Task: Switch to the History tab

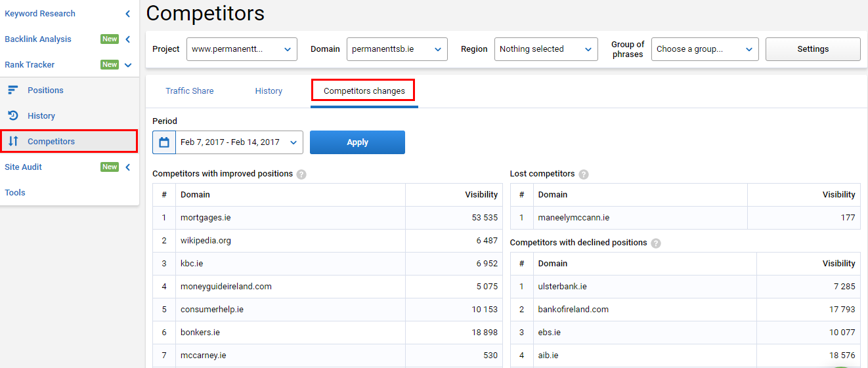Action: click(x=269, y=91)
